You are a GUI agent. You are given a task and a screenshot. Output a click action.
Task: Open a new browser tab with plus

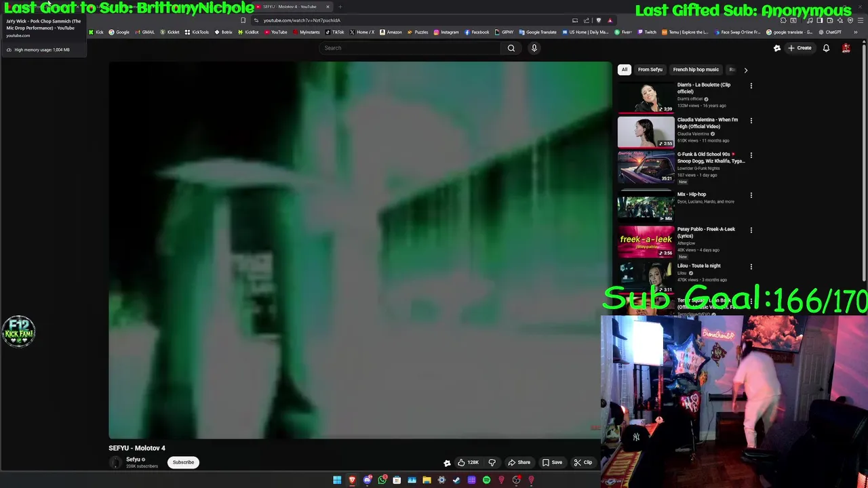point(340,7)
